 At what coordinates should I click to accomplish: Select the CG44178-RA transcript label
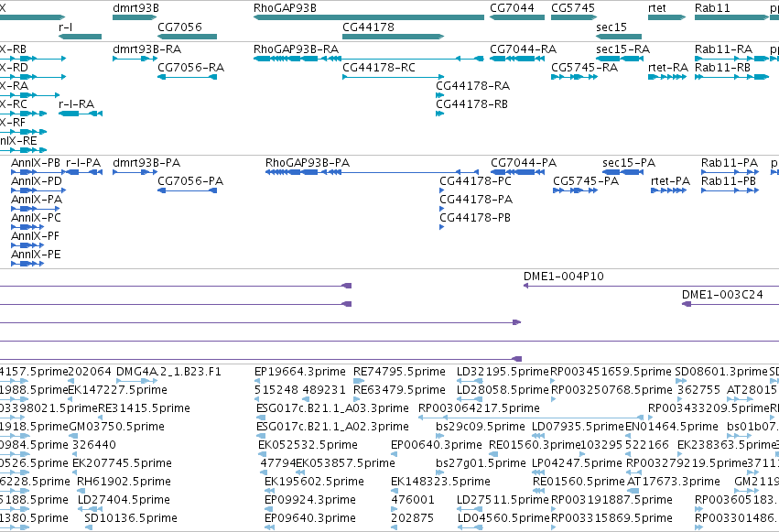click(x=472, y=86)
